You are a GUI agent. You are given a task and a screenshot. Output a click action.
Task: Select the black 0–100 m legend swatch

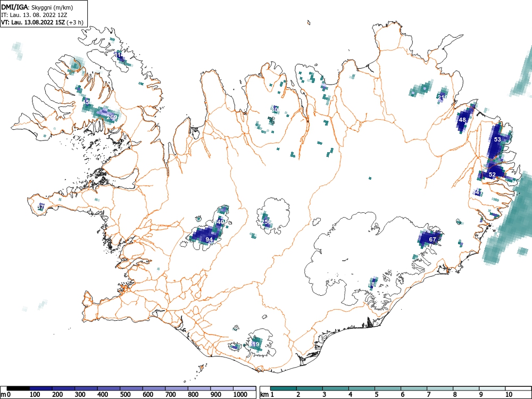18,388
